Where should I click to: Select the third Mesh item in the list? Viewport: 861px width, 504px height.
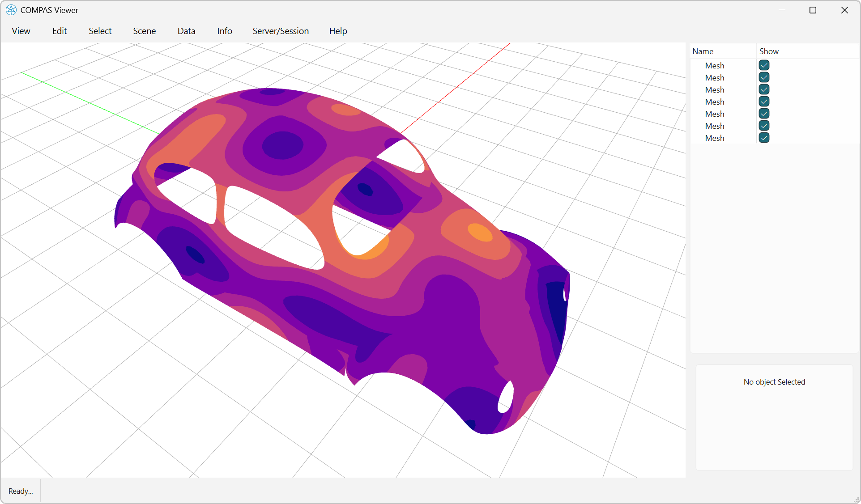click(x=714, y=89)
